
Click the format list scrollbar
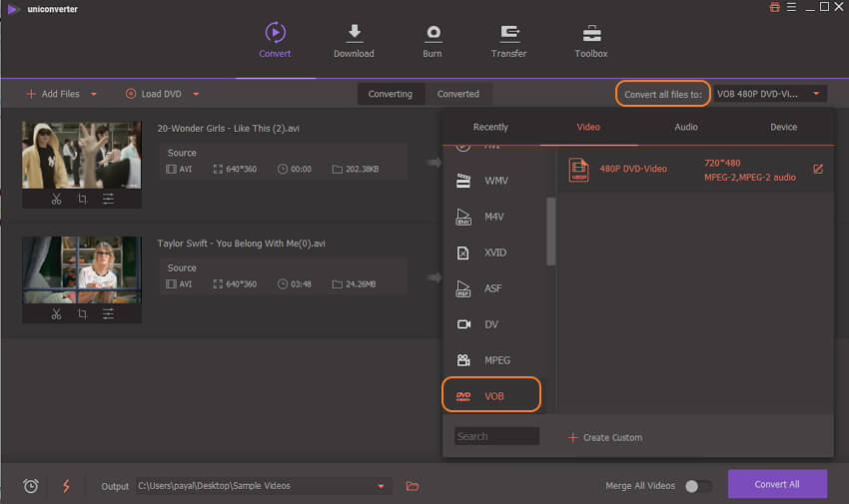point(550,232)
